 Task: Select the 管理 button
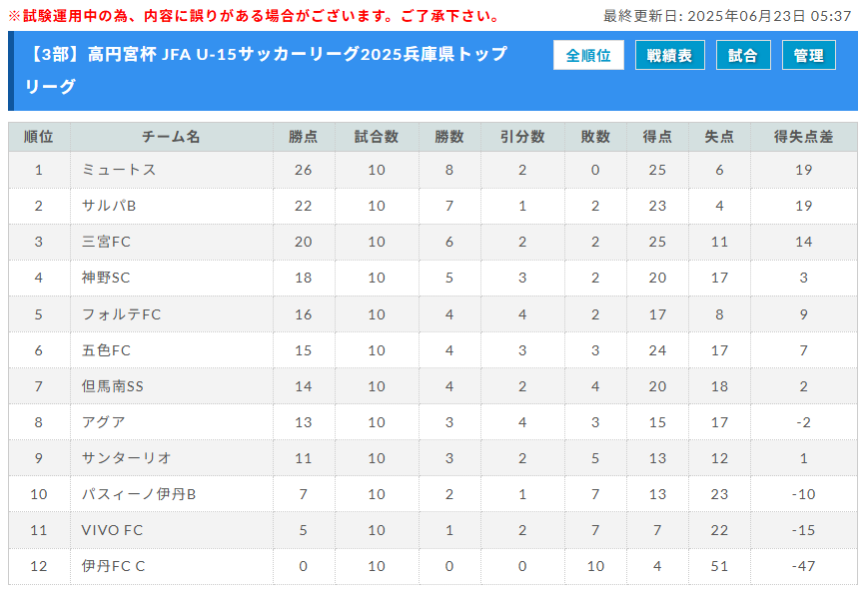tap(809, 55)
